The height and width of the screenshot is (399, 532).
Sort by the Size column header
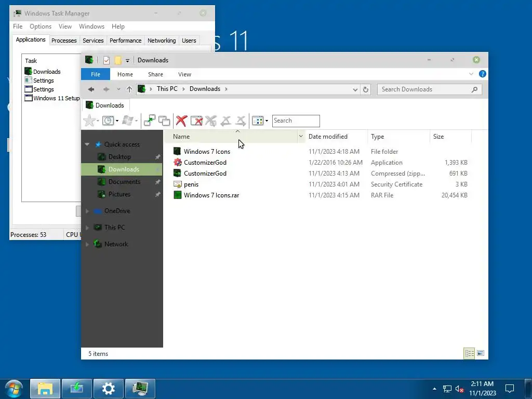click(450, 137)
